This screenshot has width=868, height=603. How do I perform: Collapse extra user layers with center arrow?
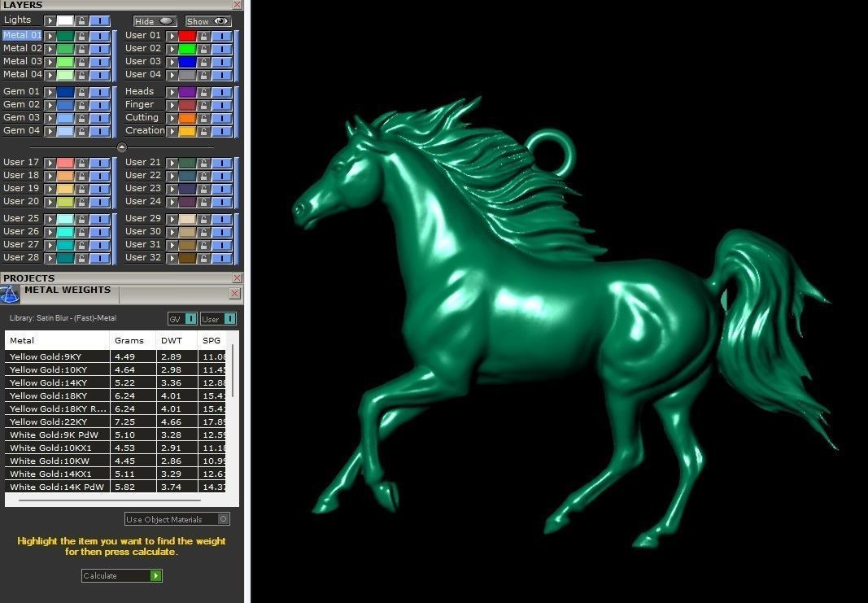(x=122, y=147)
